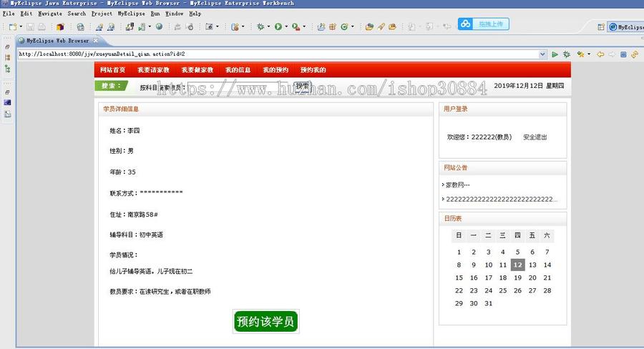Click the deploy application icon

[142, 26]
